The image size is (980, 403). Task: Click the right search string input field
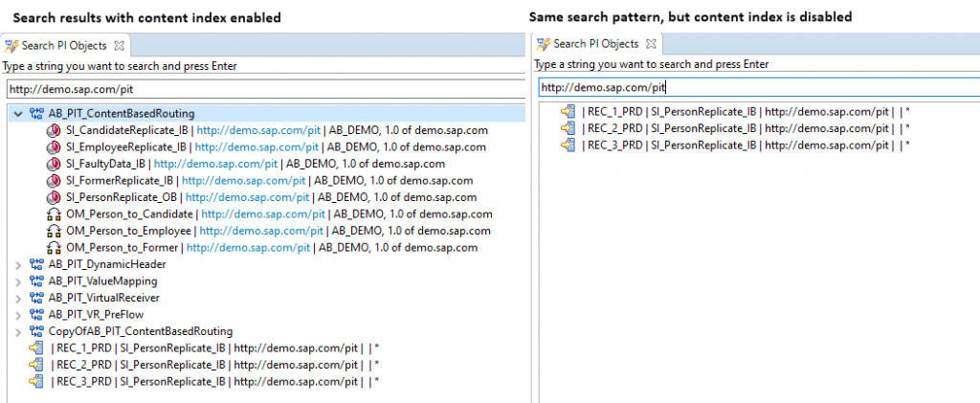[x=759, y=88]
